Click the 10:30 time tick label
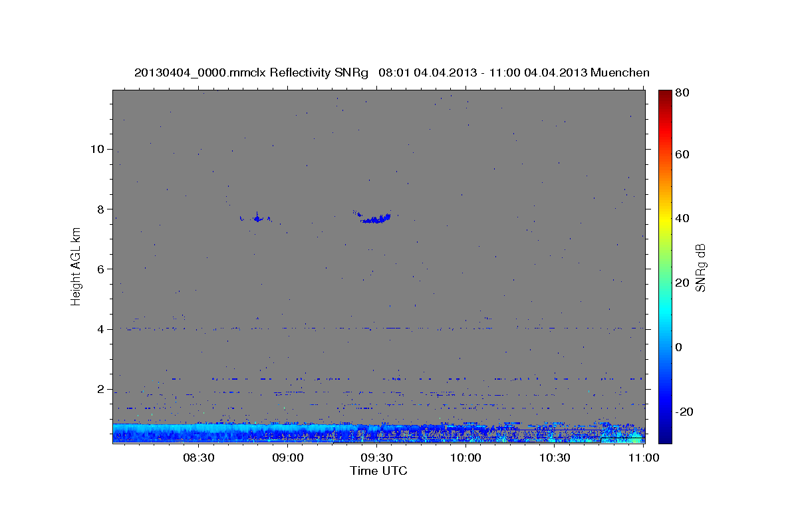This screenshot has height=532, width=798. tap(555, 458)
